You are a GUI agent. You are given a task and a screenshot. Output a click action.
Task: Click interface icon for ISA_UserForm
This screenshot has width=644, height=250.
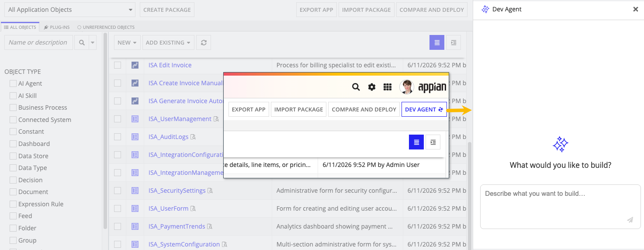[x=135, y=208]
